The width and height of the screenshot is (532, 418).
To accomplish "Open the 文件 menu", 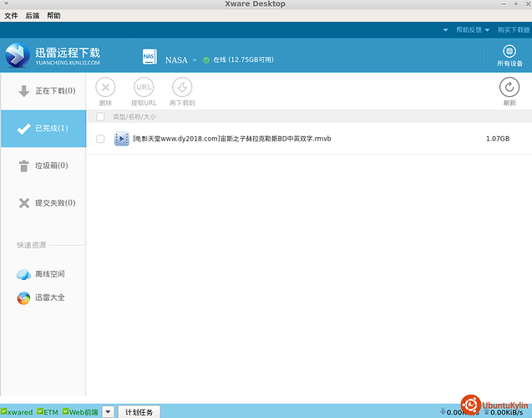I will tap(11, 15).
